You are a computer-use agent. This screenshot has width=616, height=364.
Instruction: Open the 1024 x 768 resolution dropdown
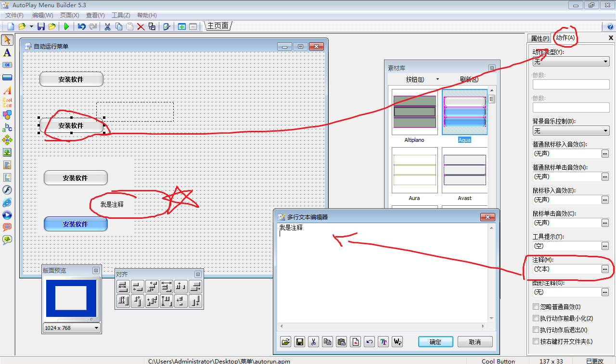point(71,328)
